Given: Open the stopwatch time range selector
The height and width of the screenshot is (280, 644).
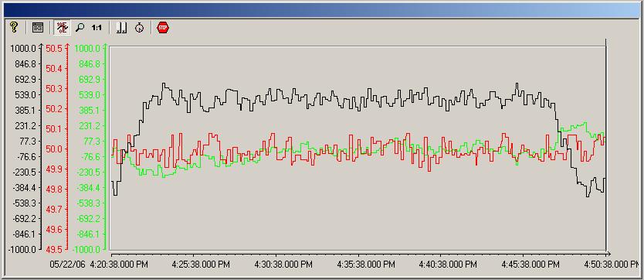Looking at the screenshot, I should [x=139, y=28].
